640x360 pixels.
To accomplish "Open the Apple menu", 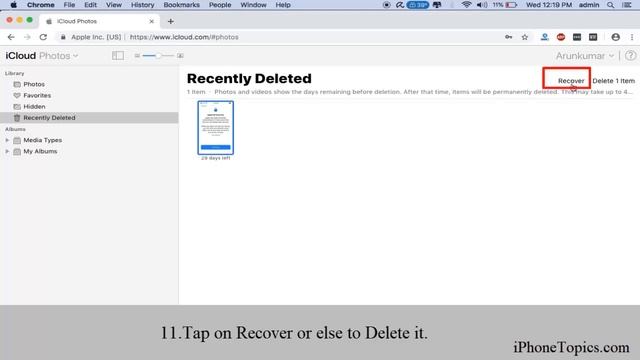I will coord(13,5).
